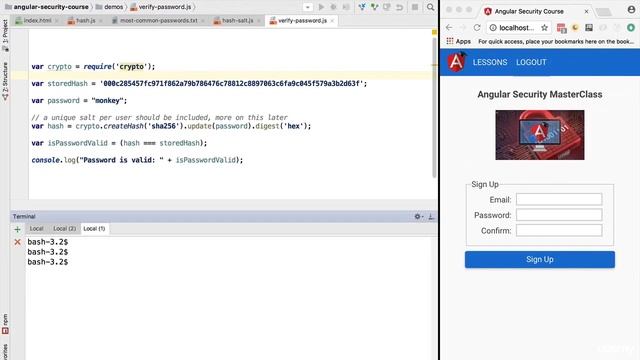The width and height of the screenshot is (640, 360).
Task: Close the terminal session with red X
Action: click(x=17, y=242)
